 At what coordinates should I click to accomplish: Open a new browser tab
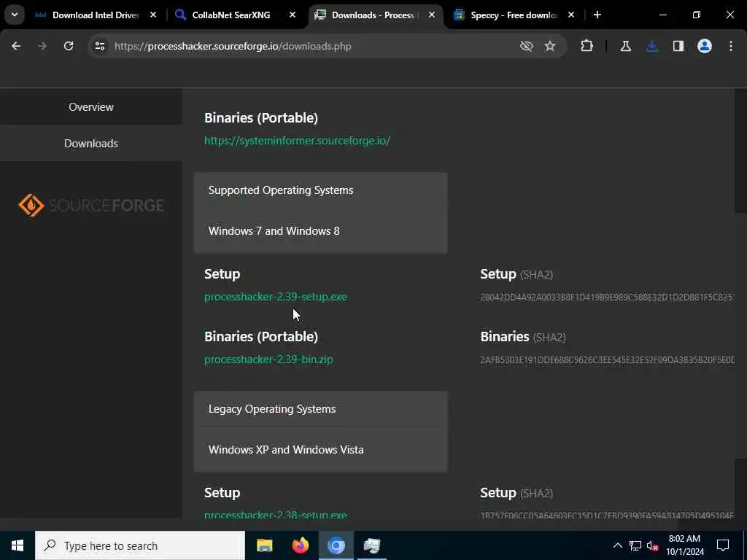click(x=597, y=15)
